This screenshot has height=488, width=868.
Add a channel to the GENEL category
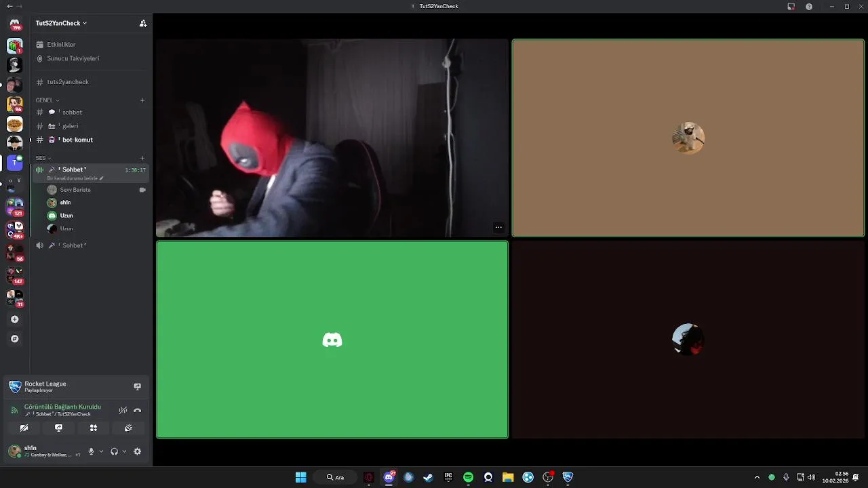click(142, 100)
